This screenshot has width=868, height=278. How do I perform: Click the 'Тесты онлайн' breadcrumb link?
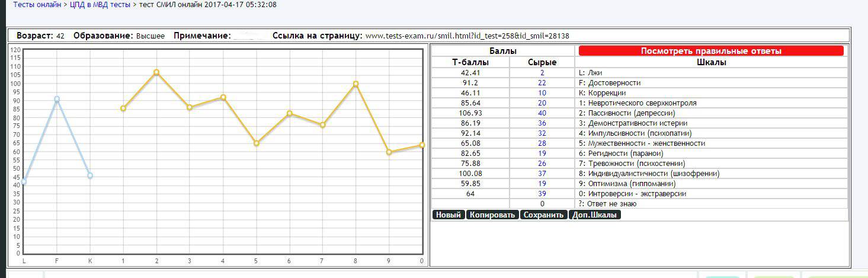click(37, 5)
